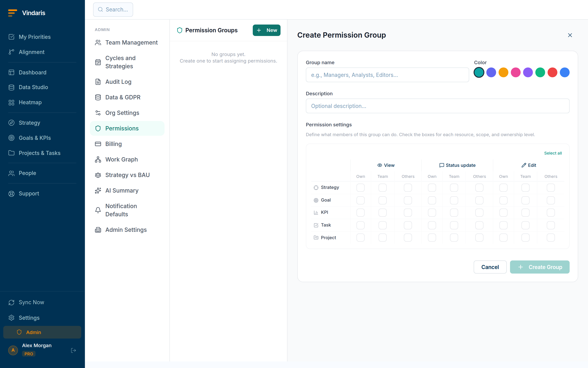
Task: Check Task Edit Own permission
Action: click(x=503, y=225)
